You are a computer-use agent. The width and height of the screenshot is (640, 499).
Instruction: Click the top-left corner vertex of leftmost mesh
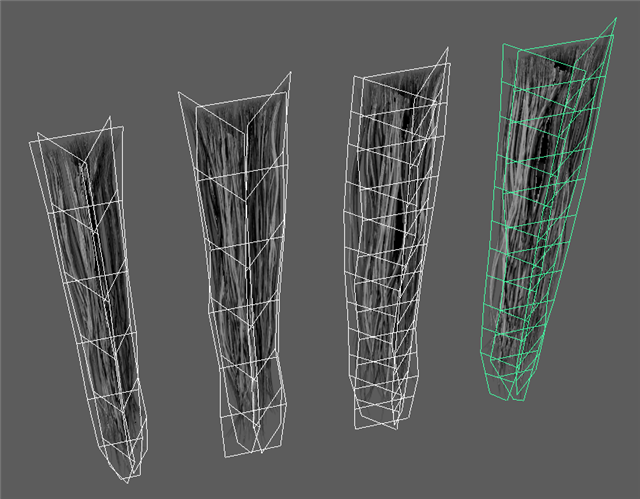pyautogui.click(x=30, y=141)
